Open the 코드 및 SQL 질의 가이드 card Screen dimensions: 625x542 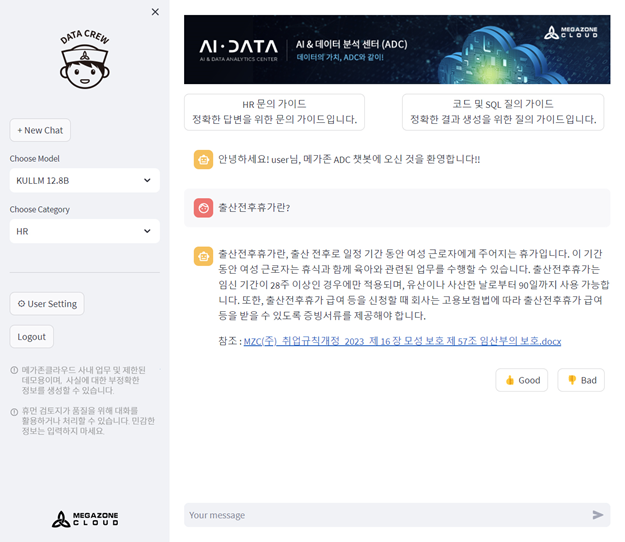[x=503, y=112]
